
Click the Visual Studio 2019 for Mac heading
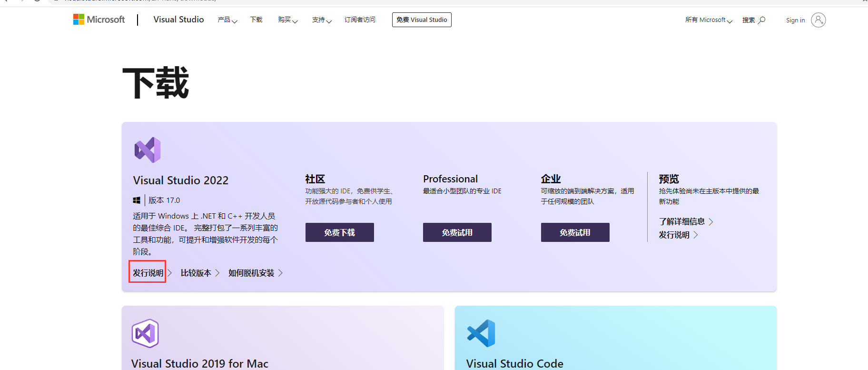coord(200,363)
